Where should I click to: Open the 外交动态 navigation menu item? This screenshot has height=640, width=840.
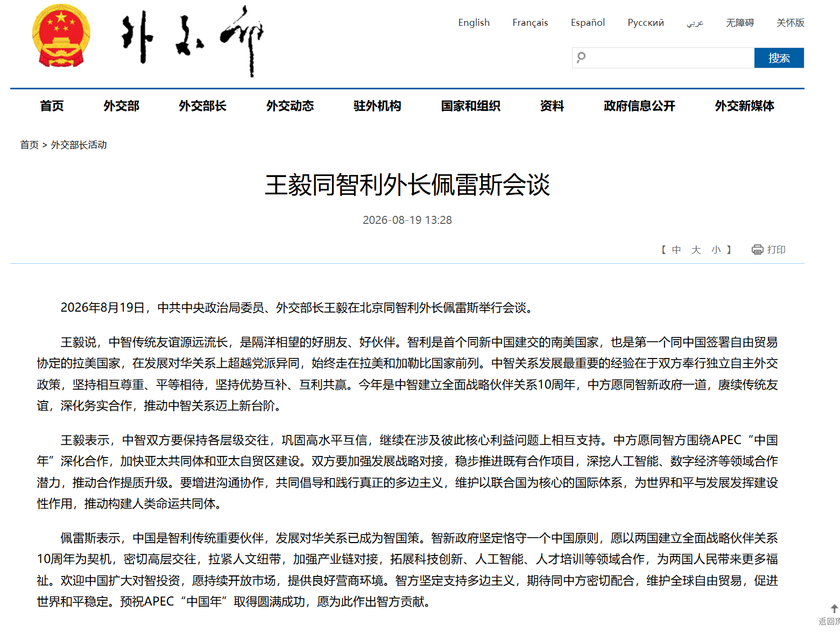pyautogui.click(x=290, y=106)
